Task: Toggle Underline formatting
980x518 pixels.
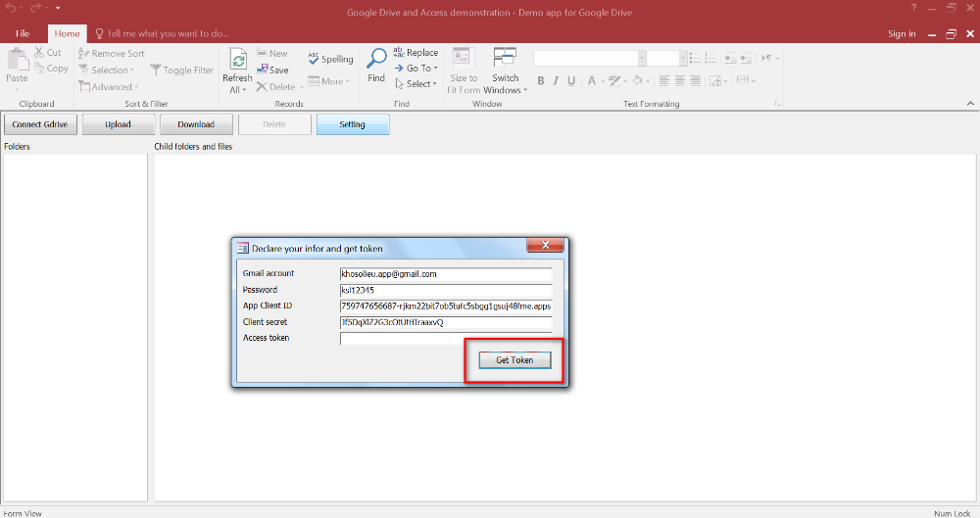Action: (x=571, y=80)
